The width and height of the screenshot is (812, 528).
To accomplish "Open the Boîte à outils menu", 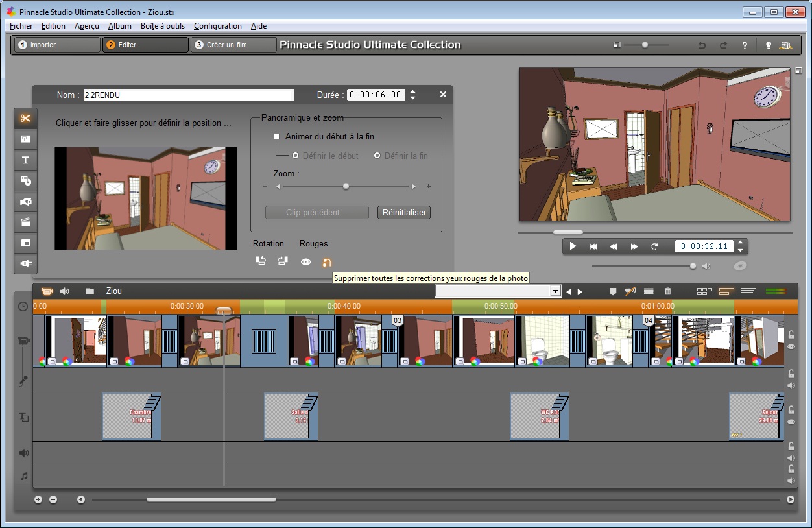I will point(163,26).
